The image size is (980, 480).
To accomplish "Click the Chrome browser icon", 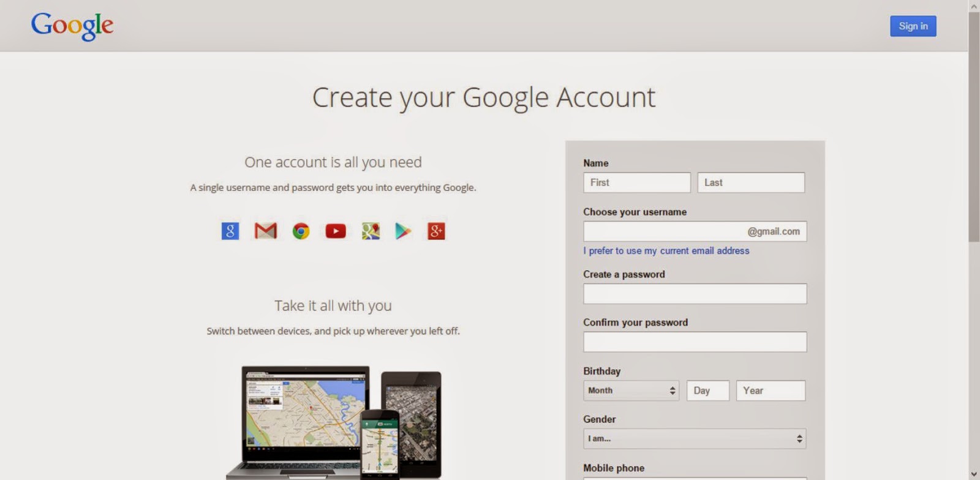I will 301,231.
